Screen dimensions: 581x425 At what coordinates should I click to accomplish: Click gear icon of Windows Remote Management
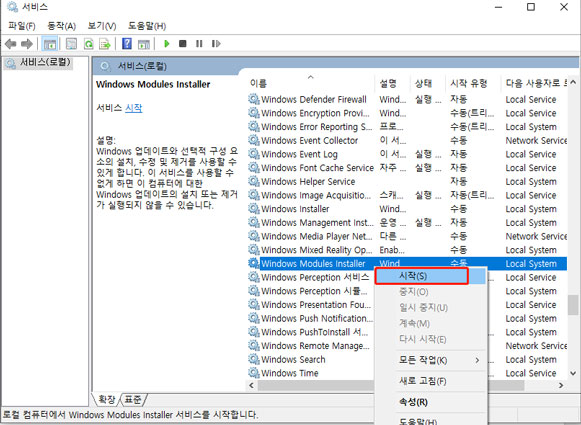(254, 345)
